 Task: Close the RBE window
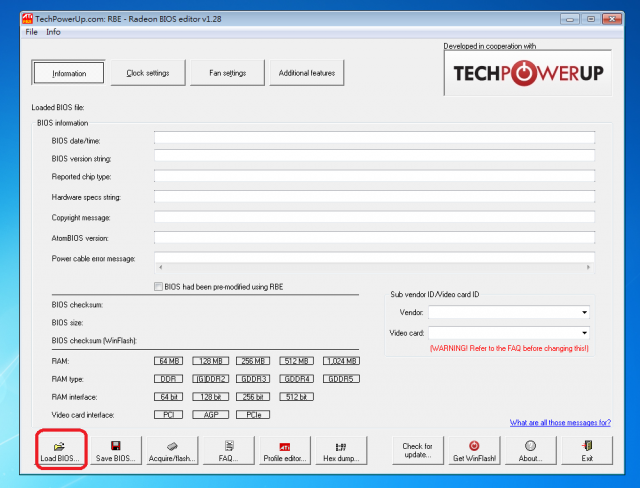click(x=612, y=19)
